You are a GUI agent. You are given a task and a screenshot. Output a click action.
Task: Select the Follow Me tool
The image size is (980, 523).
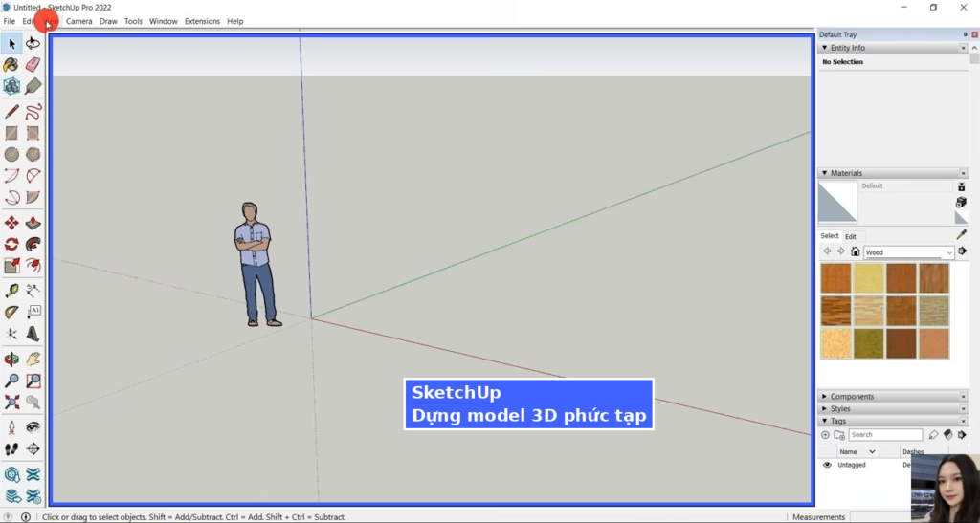[x=33, y=245]
